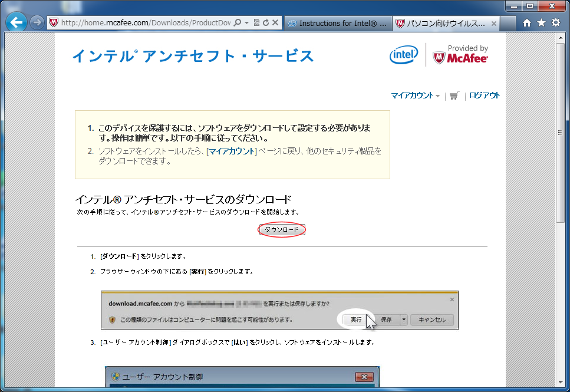The height and width of the screenshot is (392, 570).
Task: Open the Tools gear icon
Action: [556, 22]
